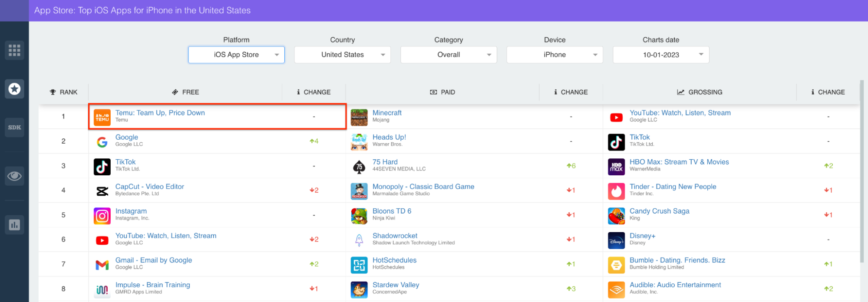Click the Bloons TD 6 app icon

359,216
